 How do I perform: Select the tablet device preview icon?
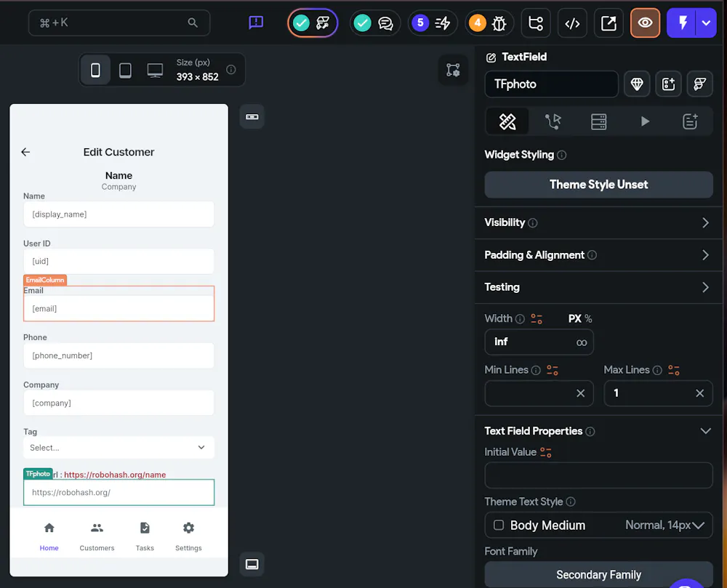pyautogui.click(x=125, y=70)
